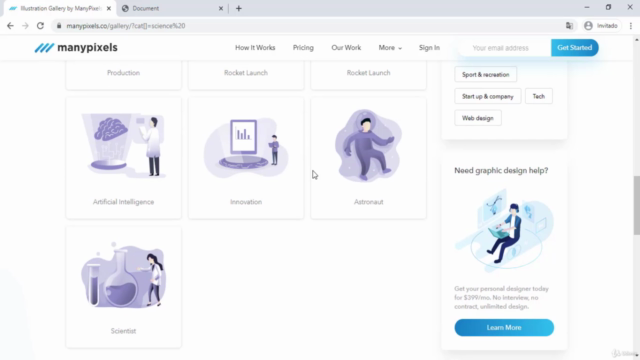Image resolution: width=640 pixels, height=360 pixels.
Task: Click the Production card label
Action: (123, 73)
